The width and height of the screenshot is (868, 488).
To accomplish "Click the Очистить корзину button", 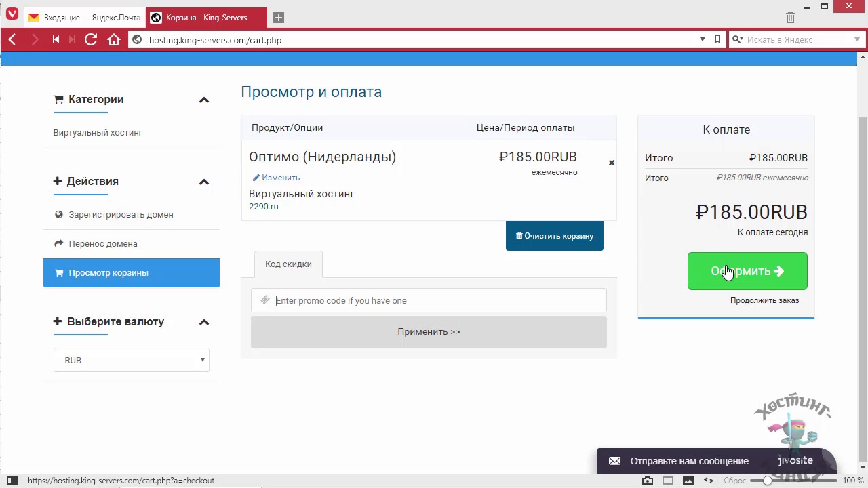I will 555,236.
